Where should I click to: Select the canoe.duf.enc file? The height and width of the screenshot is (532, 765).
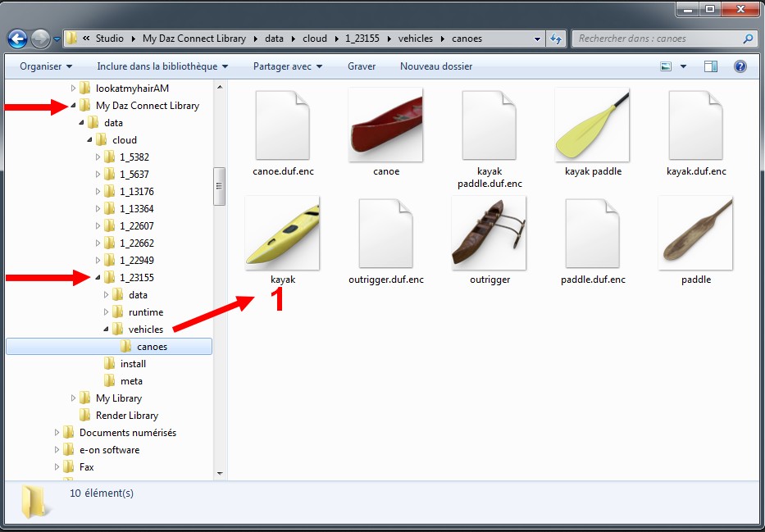coord(283,133)
